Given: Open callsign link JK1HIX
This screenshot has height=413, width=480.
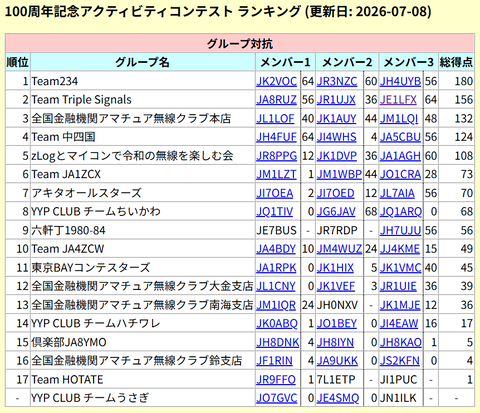Looking at the screenshot, I should (335, 268).
